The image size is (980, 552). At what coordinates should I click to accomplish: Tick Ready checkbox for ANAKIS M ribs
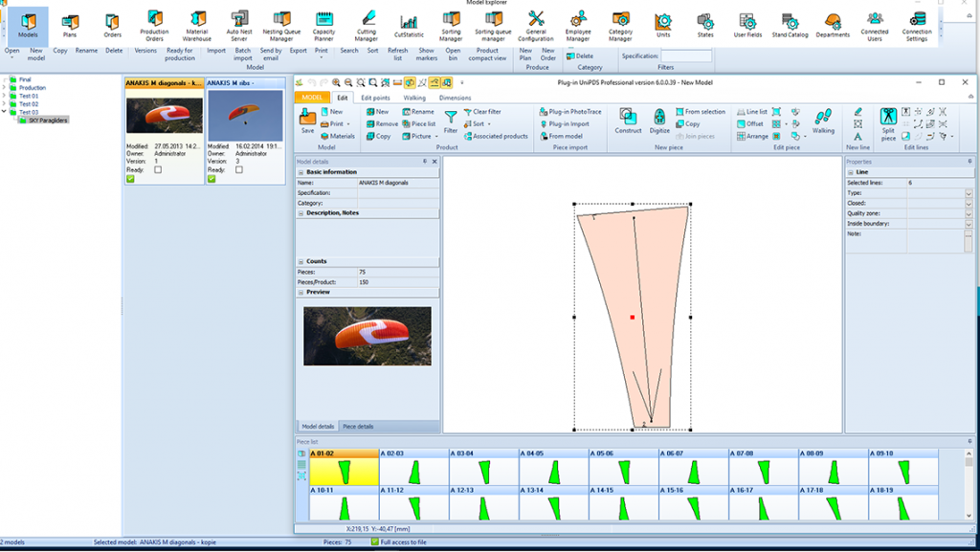point(238,170)
